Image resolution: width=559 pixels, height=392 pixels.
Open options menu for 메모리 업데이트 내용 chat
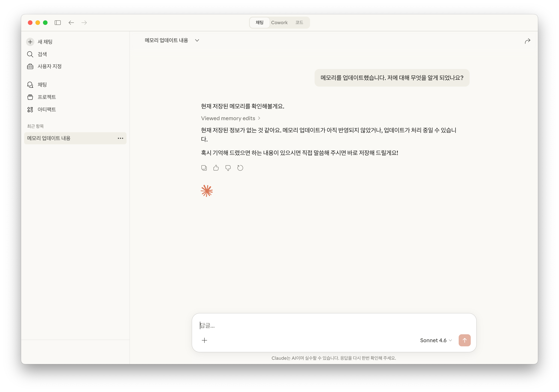point(120,138)
